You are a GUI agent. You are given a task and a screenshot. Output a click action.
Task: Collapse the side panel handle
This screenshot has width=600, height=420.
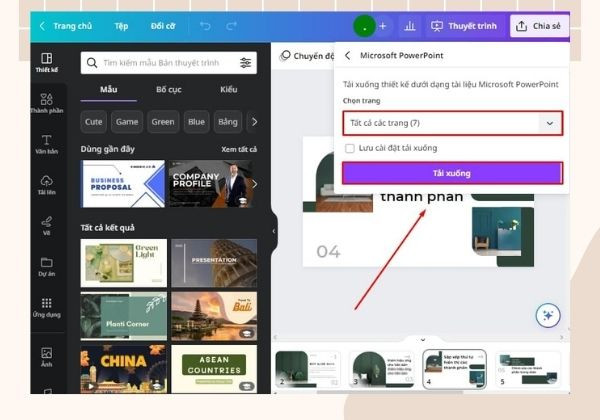[x=274, y=231]
